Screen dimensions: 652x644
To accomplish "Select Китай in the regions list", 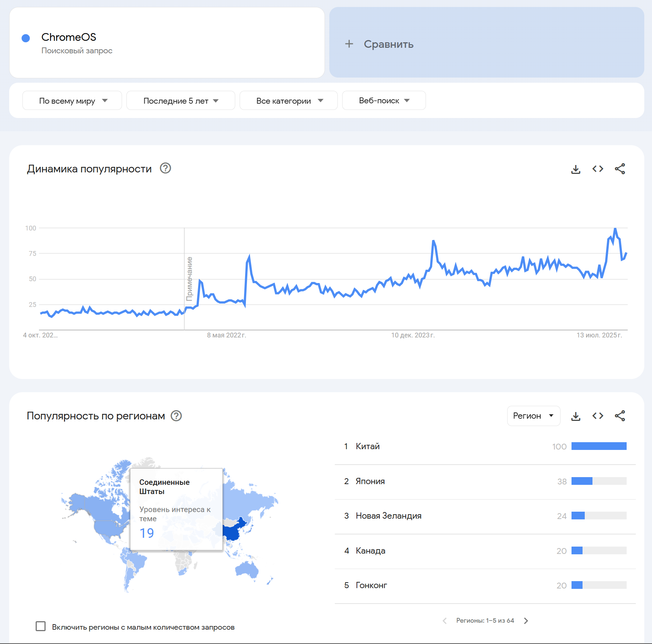I will 368,447.
